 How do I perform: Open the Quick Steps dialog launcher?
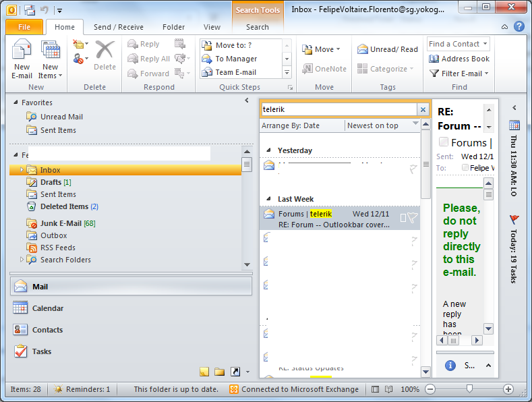coord(291,88)
